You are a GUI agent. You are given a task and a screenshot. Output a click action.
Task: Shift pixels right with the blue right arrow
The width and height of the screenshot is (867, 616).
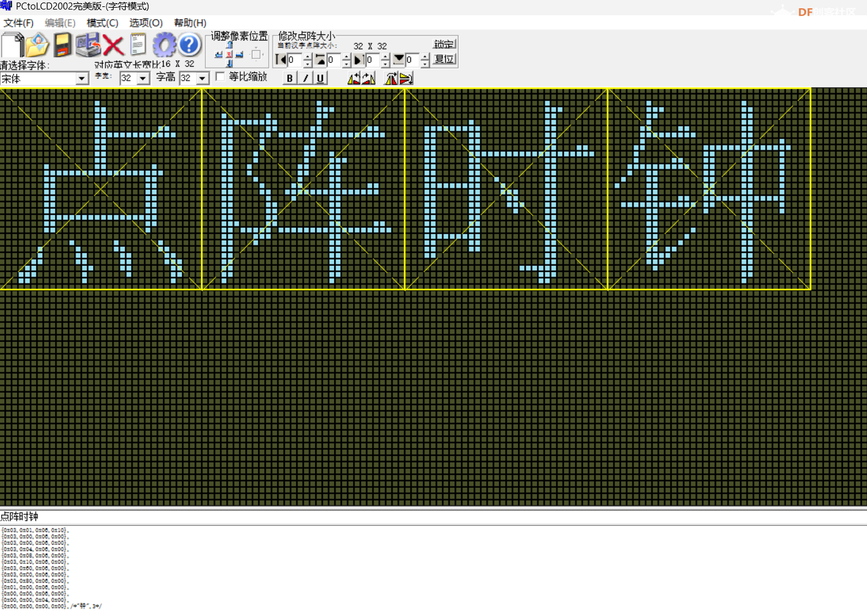pyautogui.click(x=239, y=55)
